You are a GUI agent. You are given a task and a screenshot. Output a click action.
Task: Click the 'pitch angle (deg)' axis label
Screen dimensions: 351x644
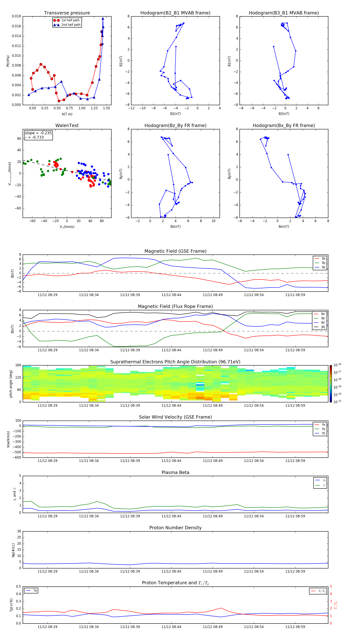11,384
